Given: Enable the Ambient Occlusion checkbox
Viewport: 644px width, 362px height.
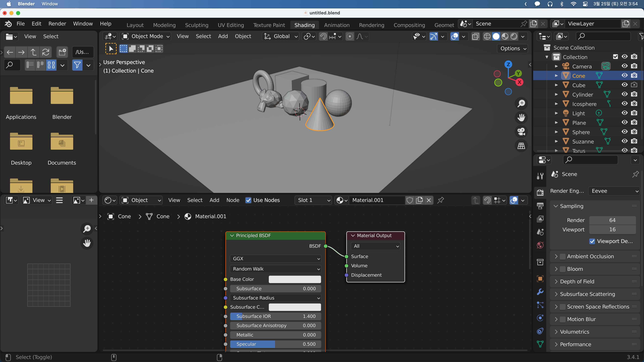Looking at the screenshot, I should pyautogui.click(x=562, y=256).
